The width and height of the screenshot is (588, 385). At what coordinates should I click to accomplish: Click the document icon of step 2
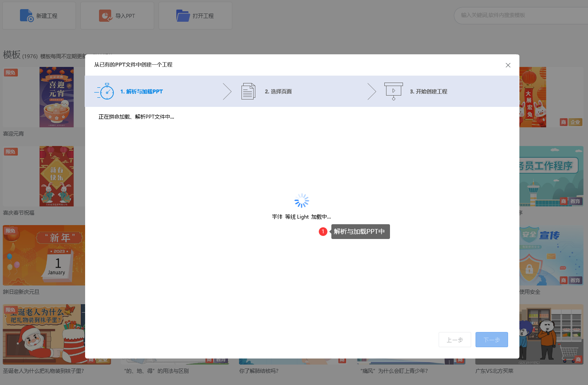tap(248, 91)
